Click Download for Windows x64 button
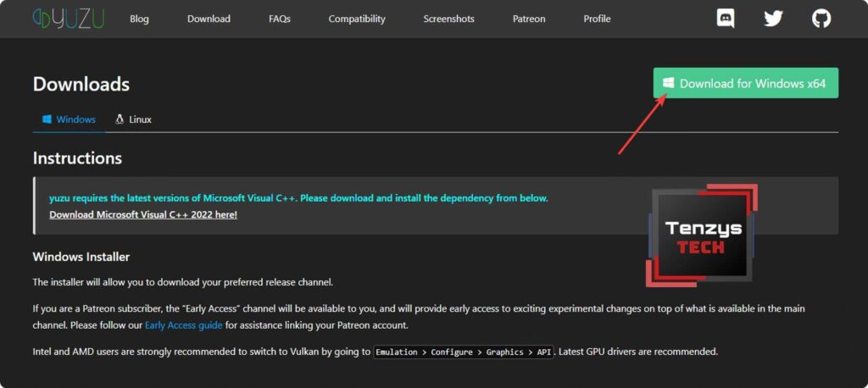868x388 pixels. pyautogui.click(x=746, y=83)
